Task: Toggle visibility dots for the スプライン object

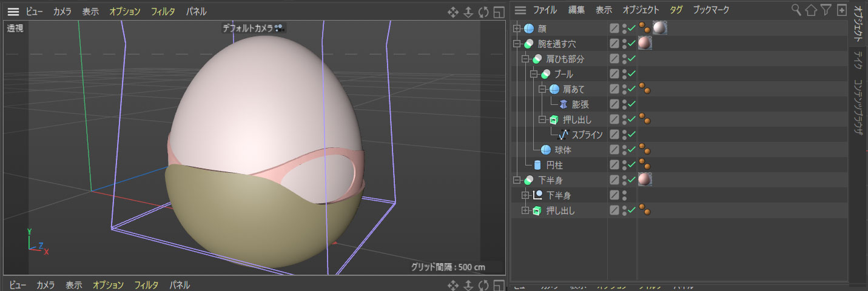Action: pos(624,135)
